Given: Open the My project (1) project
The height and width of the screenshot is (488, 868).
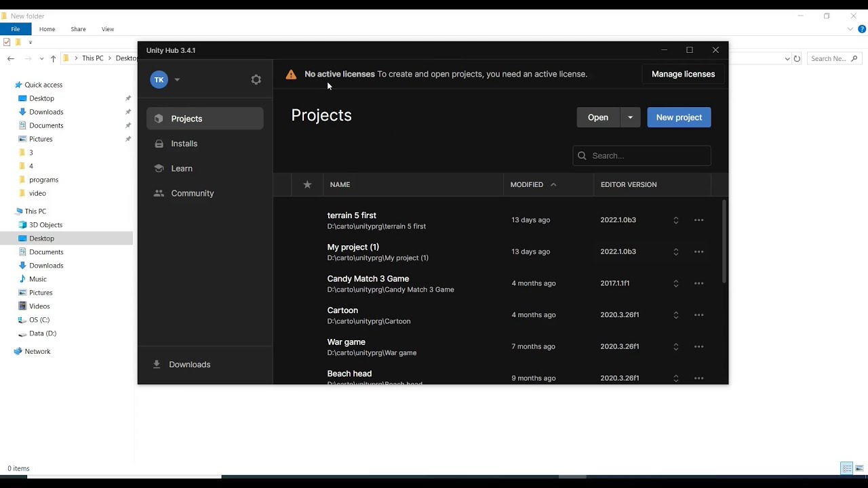Looking at the screenshot, I should pyautogui.click(x=353, y=247).
